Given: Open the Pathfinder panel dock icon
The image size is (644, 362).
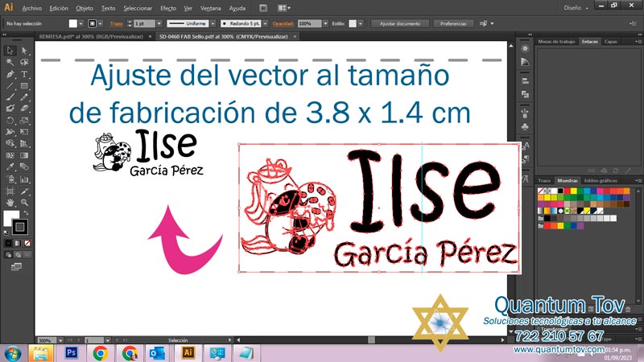Looking at the screenshot, I should pyautogui.click(x=525, y=94).
